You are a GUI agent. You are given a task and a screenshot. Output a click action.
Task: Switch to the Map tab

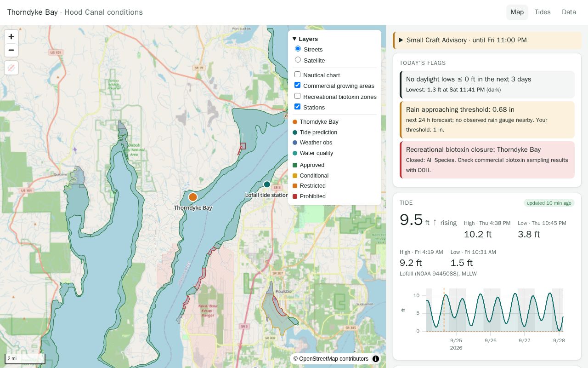click(x=517, y=12)
